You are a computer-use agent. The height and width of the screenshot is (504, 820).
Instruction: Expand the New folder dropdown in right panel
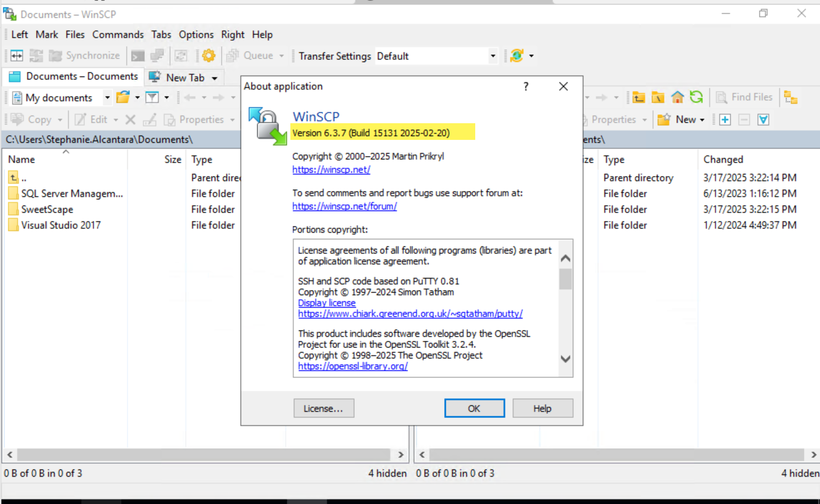(x=702, y=120)
